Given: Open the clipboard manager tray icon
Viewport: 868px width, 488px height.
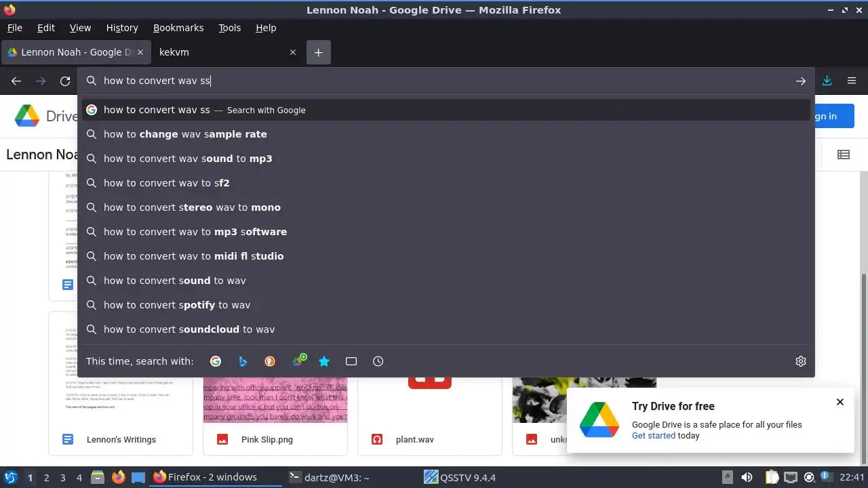Looking at the screenshot, I should [x=774, y=477].
